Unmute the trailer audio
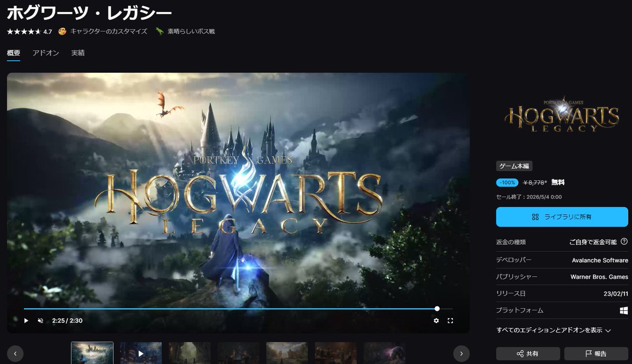This screenshot has height=364, width=632. pyautogui.click(x=41, y=320)
